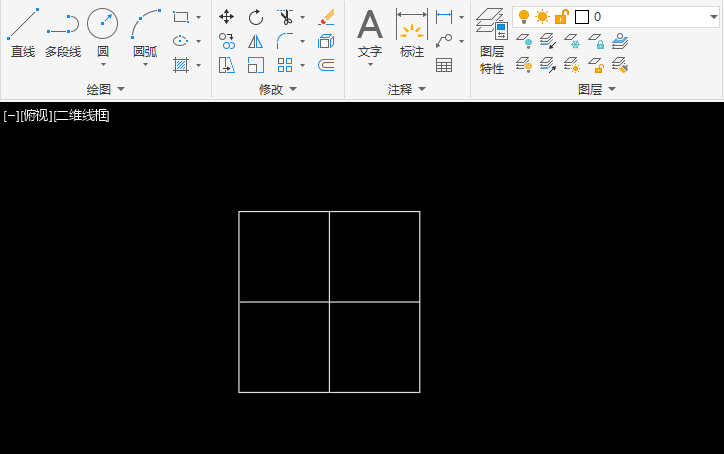Open hatch tool dropdown arrow
The image size is (724, 454).
(199, 66)
